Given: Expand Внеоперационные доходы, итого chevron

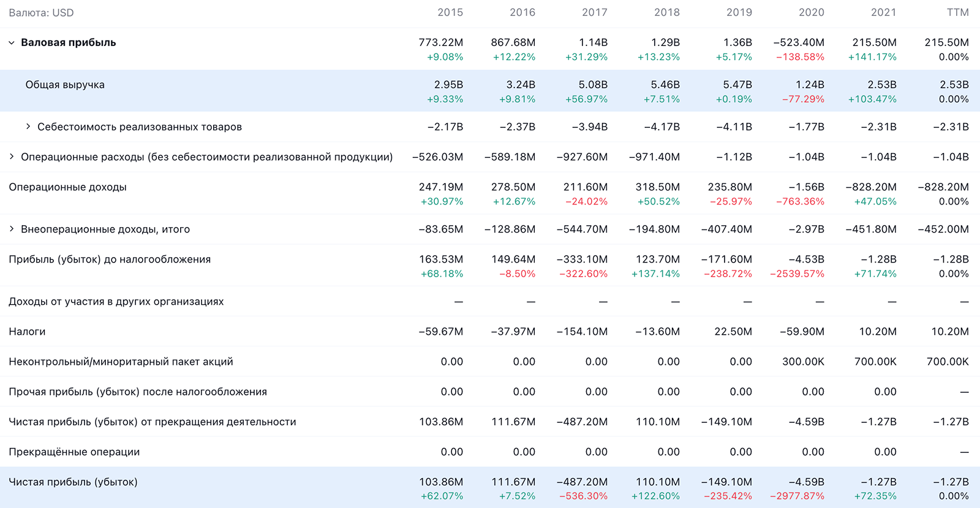Looking at the screenshot, I should 12,229.
